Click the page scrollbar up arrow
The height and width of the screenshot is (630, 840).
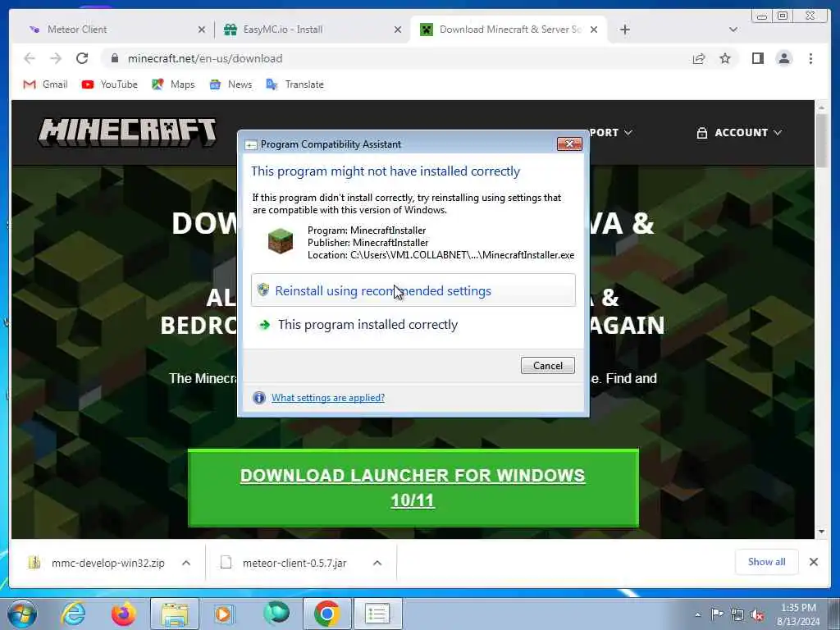click(x=822, y=107)
